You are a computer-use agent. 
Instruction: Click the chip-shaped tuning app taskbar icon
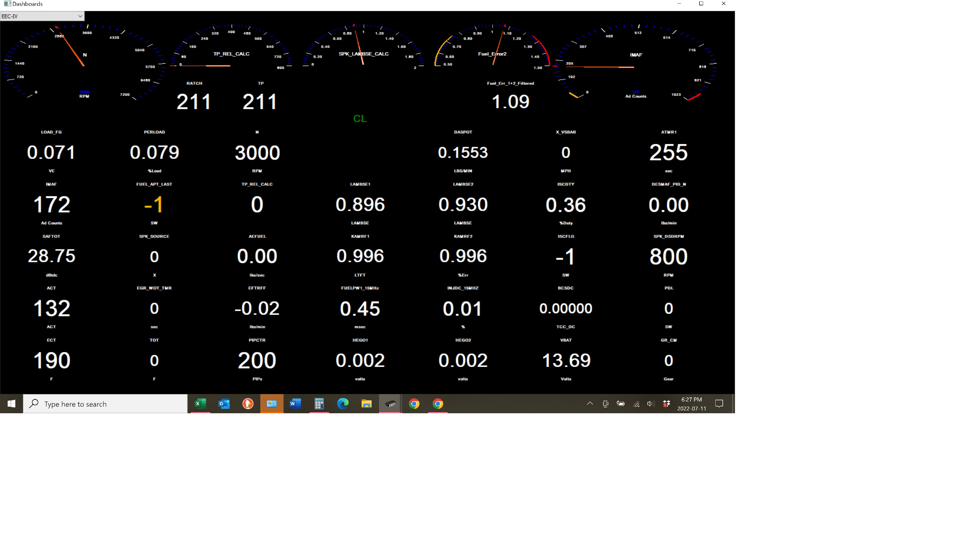tap(390, 404)
